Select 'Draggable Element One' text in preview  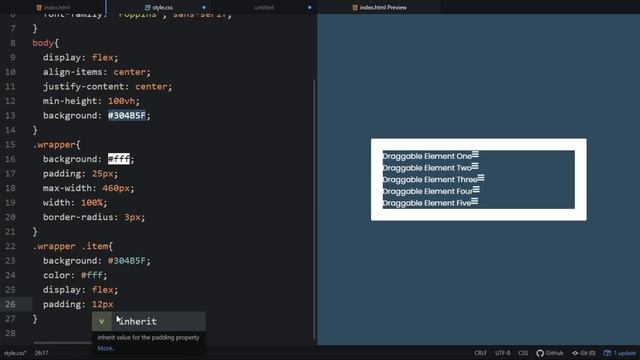tap(427, 156)
